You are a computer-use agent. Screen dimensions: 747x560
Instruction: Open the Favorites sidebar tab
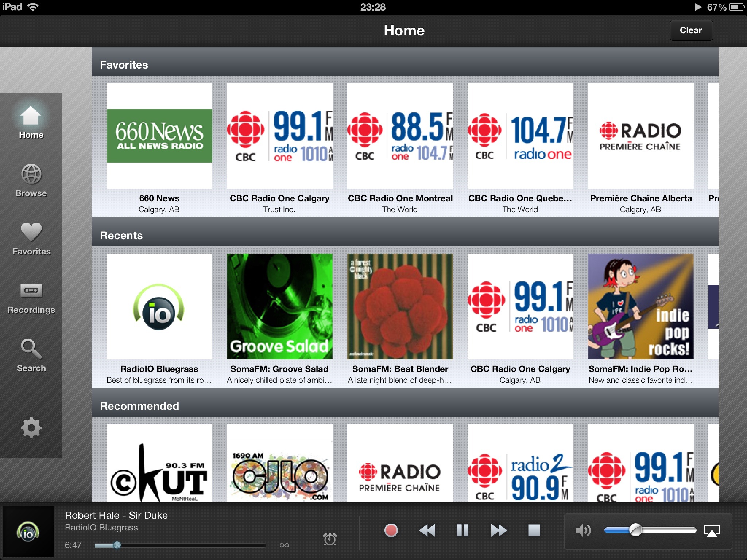click(x=31, y=239)
